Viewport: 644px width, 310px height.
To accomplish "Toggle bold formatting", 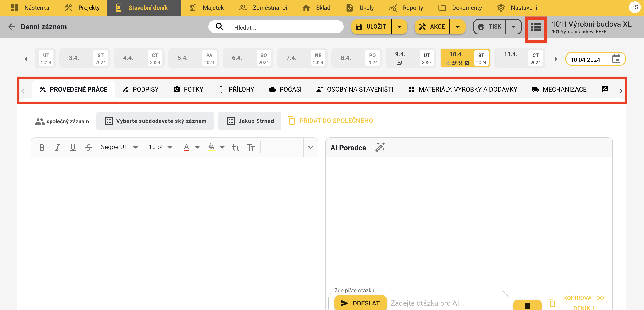I will (42, 148).
